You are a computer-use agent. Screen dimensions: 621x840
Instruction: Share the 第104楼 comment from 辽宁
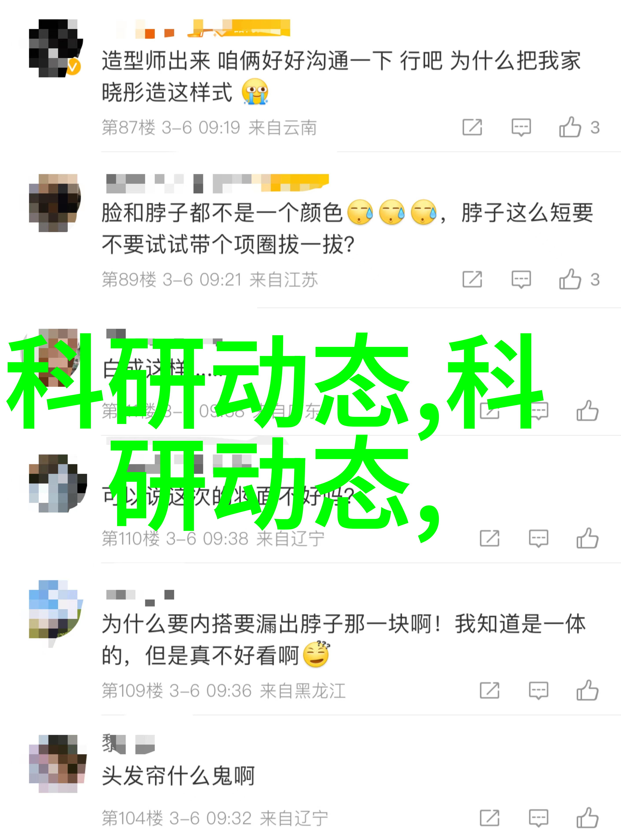[489, 818]
